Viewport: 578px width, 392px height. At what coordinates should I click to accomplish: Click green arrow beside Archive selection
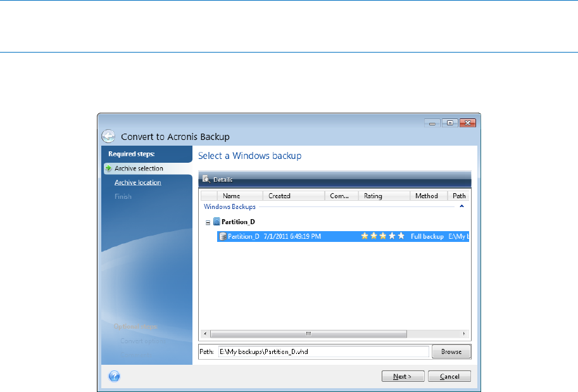tap(109, 168)
